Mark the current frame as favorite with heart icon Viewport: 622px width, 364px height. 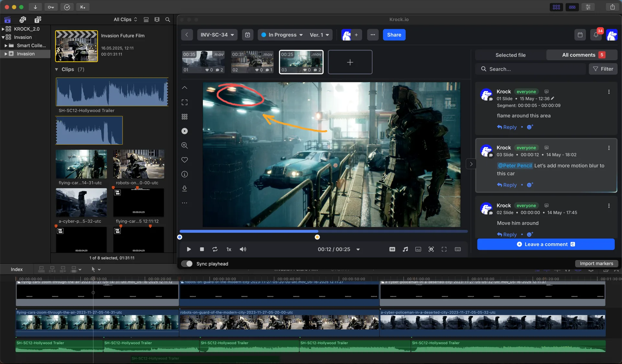[x=185, y=160]
